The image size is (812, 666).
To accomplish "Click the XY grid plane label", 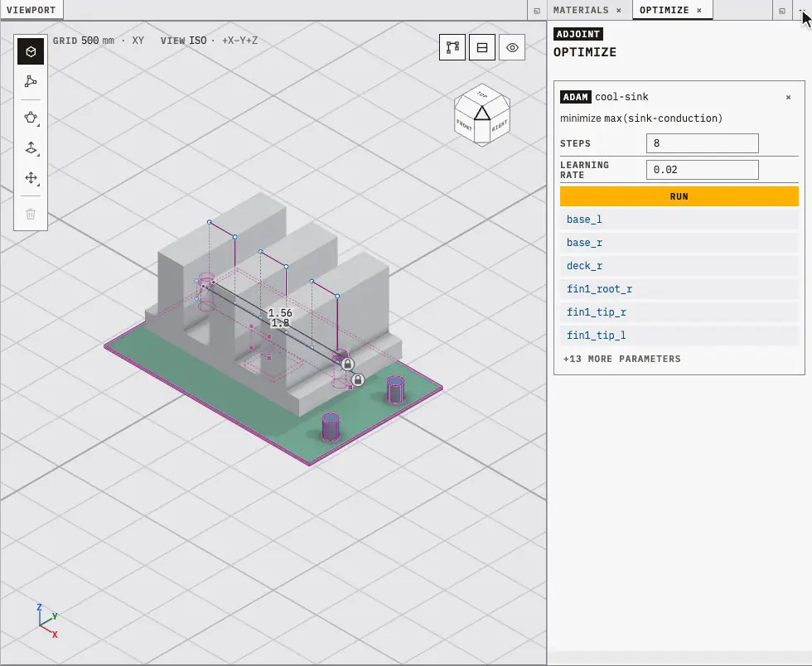I will [138, 41].
